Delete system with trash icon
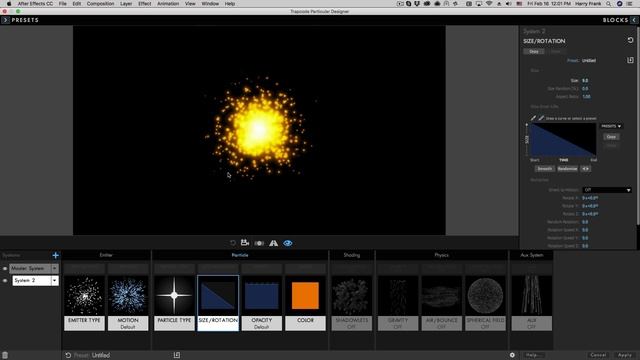This screenshot has width=640, height=360. [5, 356]
